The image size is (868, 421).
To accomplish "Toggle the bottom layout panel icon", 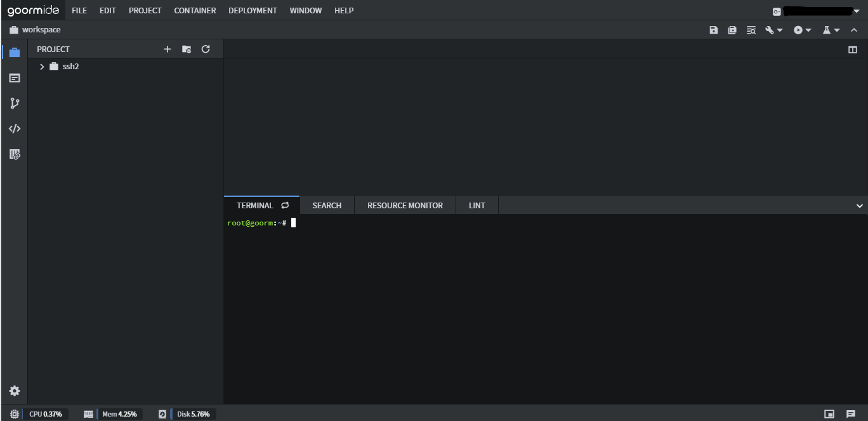I will coord(829,414).
